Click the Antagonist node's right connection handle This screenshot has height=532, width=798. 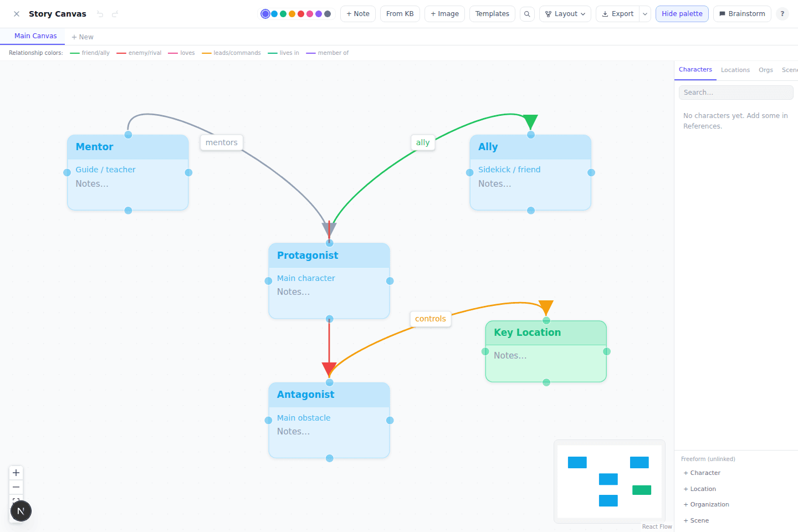click(x=390, y=421)
